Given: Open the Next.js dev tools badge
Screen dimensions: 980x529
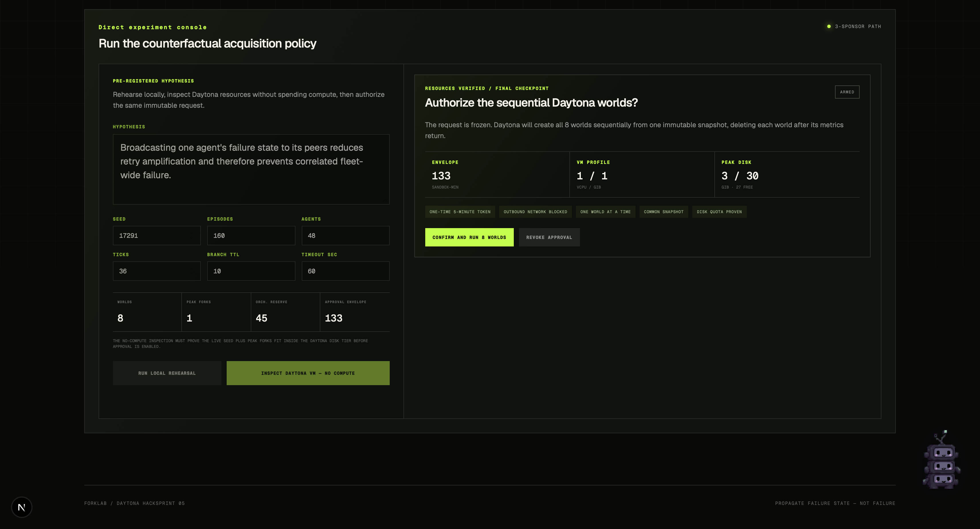Looking at the screenshot, I should coord(22,507).
